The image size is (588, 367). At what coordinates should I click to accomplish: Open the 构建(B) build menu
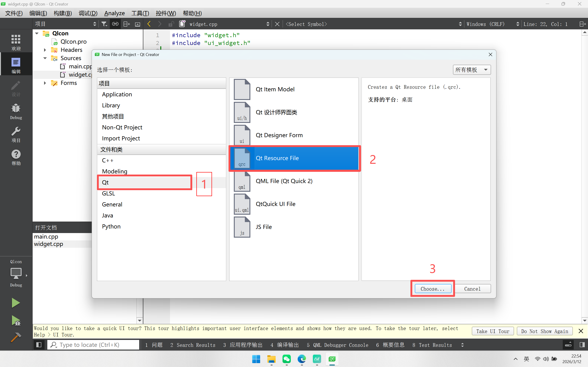coord(63,13)
